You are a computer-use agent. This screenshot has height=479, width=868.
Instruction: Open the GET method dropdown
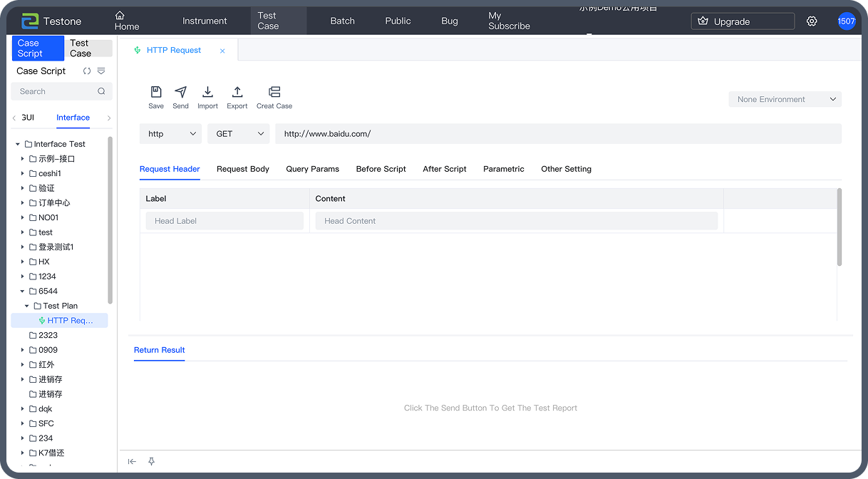pyautogui.click(x=238, y=134)
